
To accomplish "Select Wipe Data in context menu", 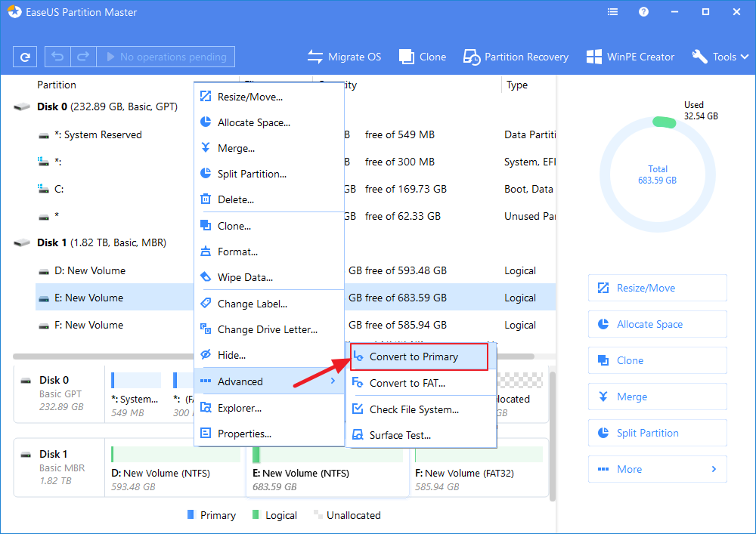I will [269, 277].
